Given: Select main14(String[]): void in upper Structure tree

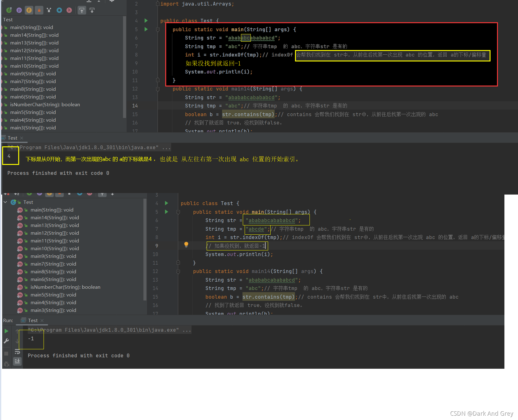Looking at the screenshot, I should click(34, 35).
